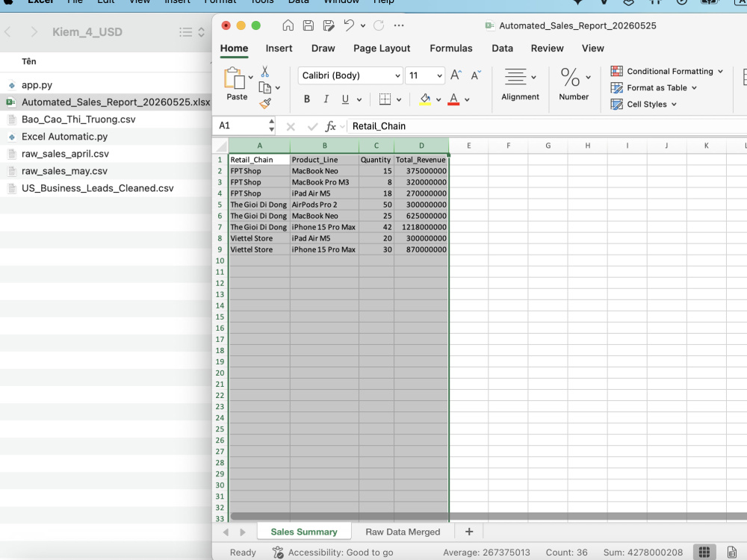Open Accessibility checker from status bar
Screen dimensions: 747x560
[333, 553]
